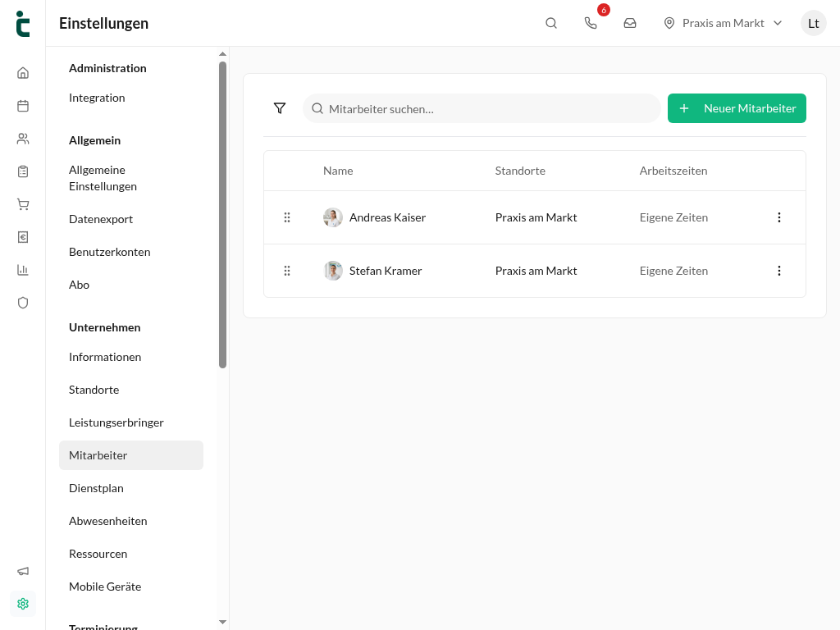Open the three-dot menu for Andreas Kaiser
Viewport: 840px width, 630px height.
point(779,217)
